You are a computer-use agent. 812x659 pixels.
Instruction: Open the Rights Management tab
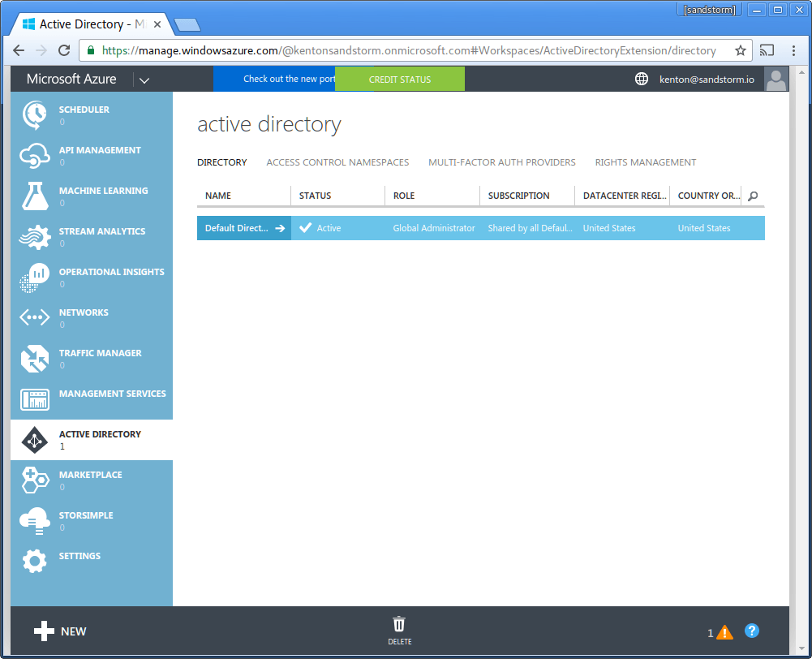(x=645, y=162)
